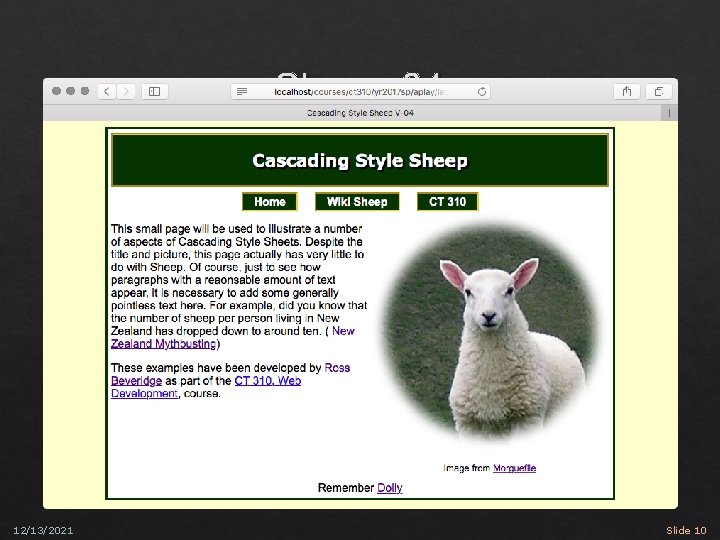Click the sheep photo

[x=490, y=332]
